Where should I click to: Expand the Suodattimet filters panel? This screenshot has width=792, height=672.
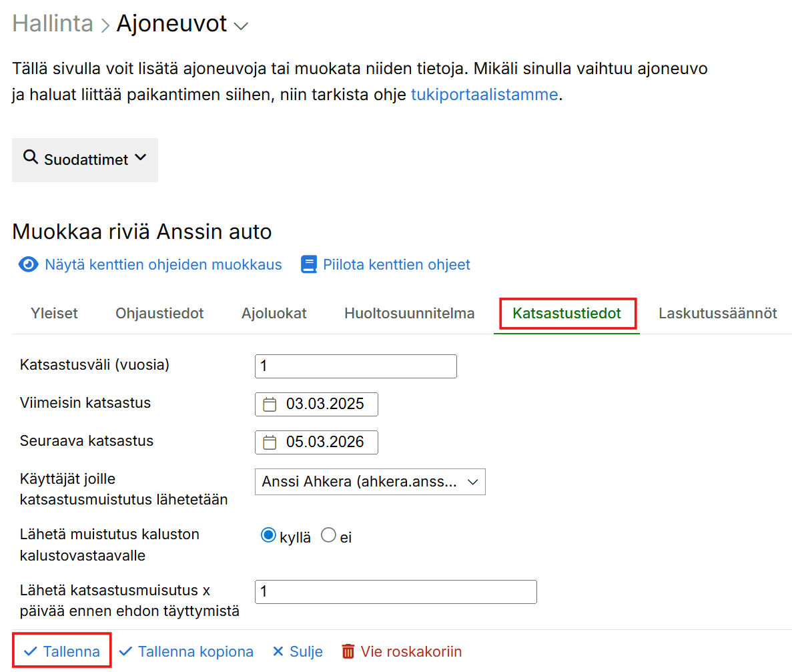tap(85, 160)
